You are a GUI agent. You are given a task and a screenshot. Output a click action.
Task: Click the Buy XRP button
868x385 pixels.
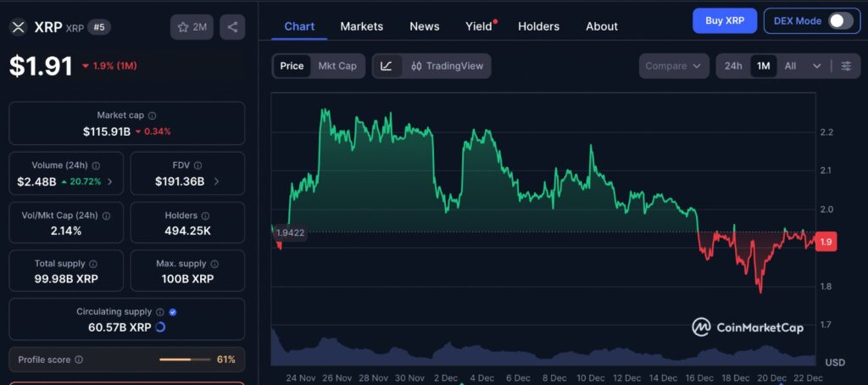tap(725, 21)
